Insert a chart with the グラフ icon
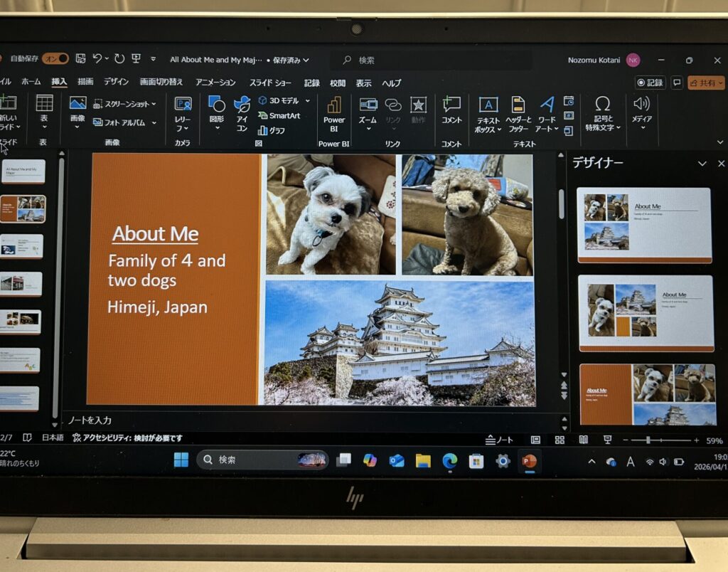The image size is (728, 572). [x=272, y=131]
